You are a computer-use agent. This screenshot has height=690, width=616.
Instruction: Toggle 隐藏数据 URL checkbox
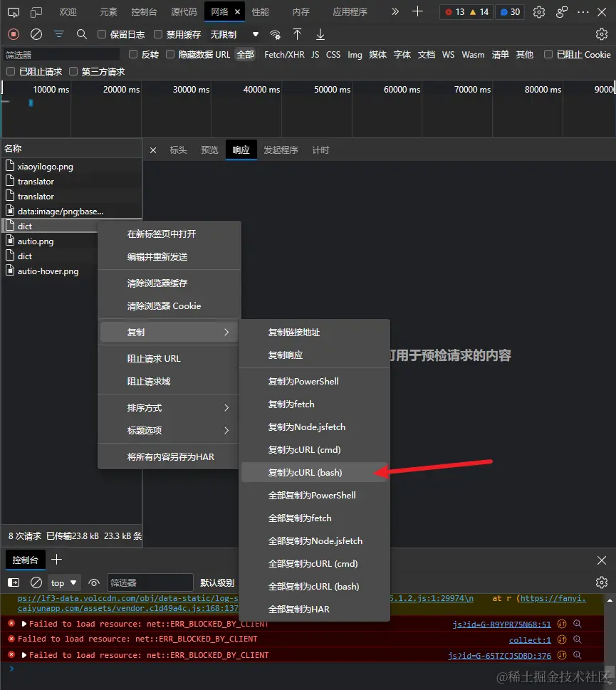169,54
